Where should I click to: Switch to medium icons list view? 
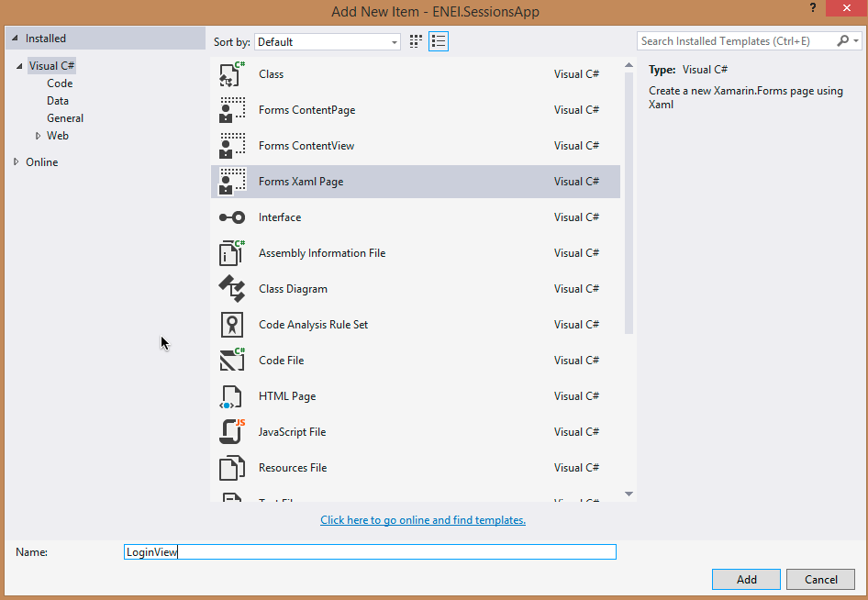(439, 41)
